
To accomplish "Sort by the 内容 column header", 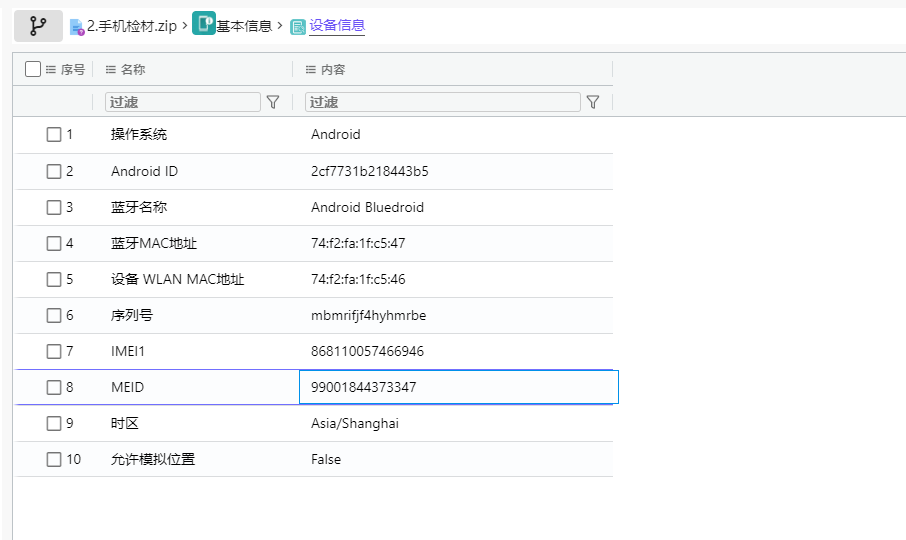I will (333, 69).
